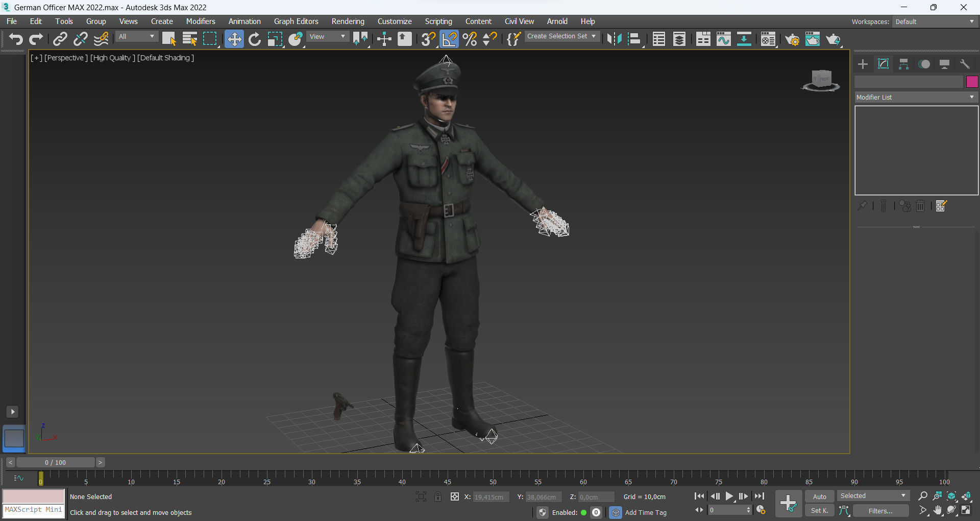Toggle Angle Snap

point(449,39)
